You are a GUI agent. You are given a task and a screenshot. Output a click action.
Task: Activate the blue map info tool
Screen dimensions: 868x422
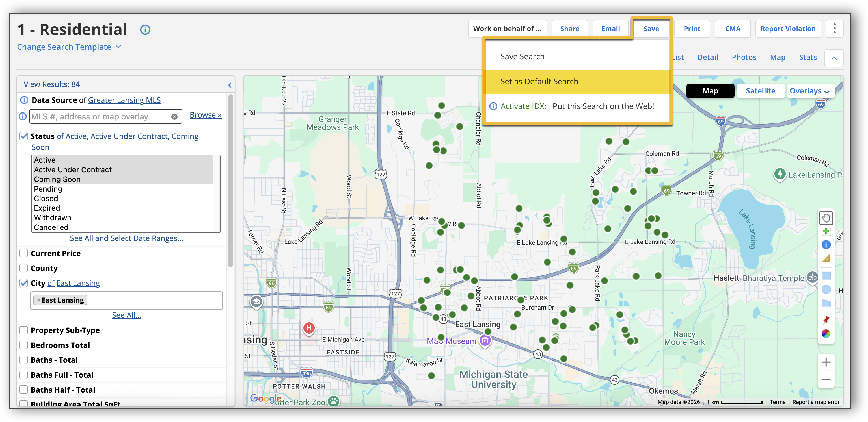click(x=826, y=245)
